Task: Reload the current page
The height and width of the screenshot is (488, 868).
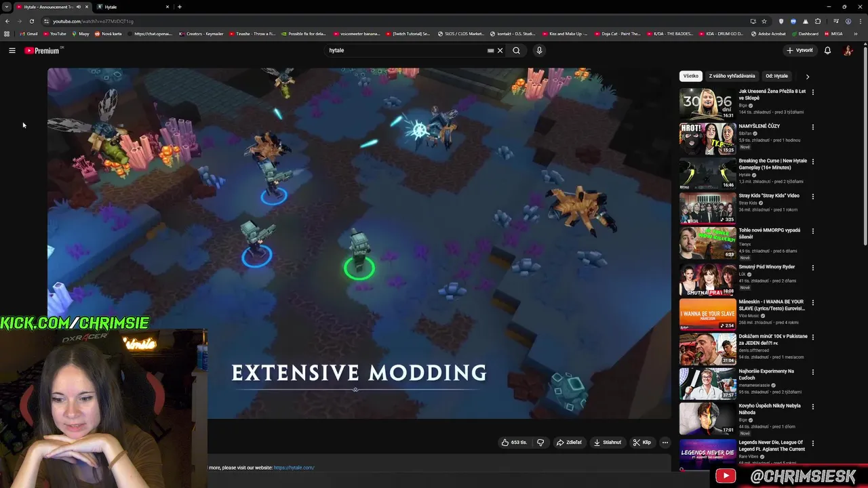Action: click(x=31, y=21)
